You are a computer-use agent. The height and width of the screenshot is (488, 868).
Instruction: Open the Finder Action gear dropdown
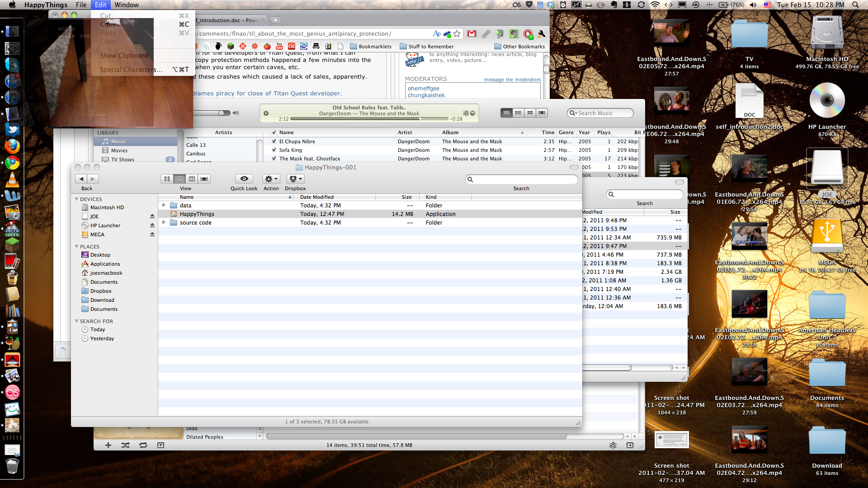coord(271,179)
